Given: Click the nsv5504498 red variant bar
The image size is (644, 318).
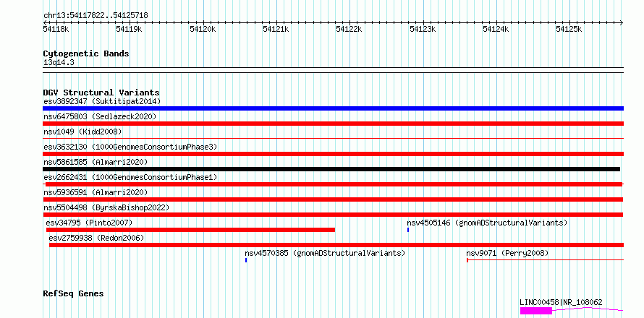Looking at the screenshot, I should 333,215.
